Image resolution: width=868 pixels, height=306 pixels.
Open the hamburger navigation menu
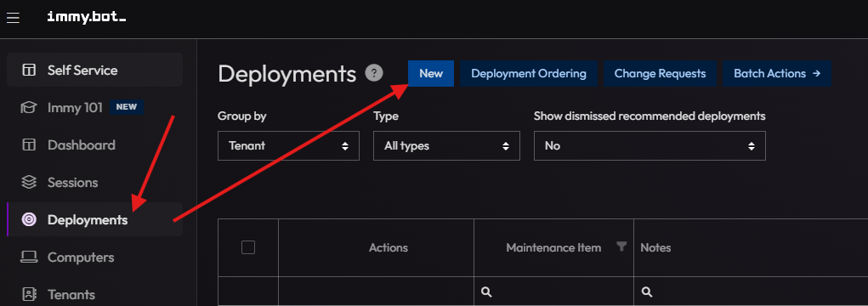tap(14, 18)
